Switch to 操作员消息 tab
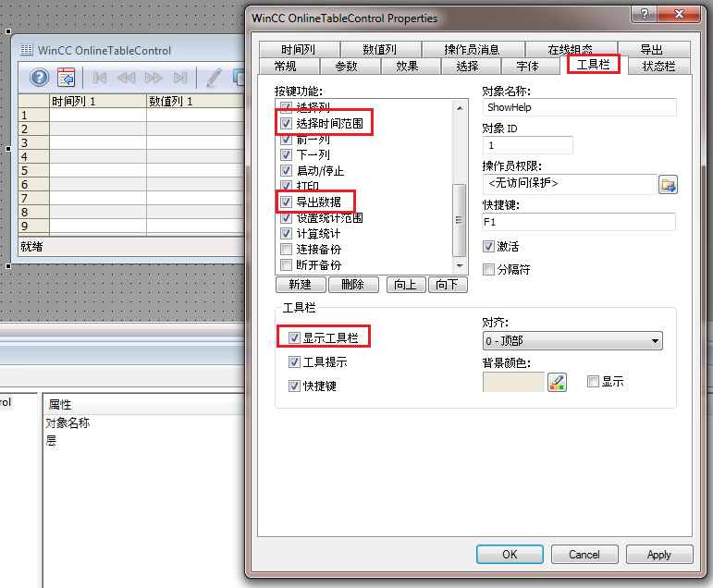Screen dimensions: 713x588 click(x=473, y=49)
